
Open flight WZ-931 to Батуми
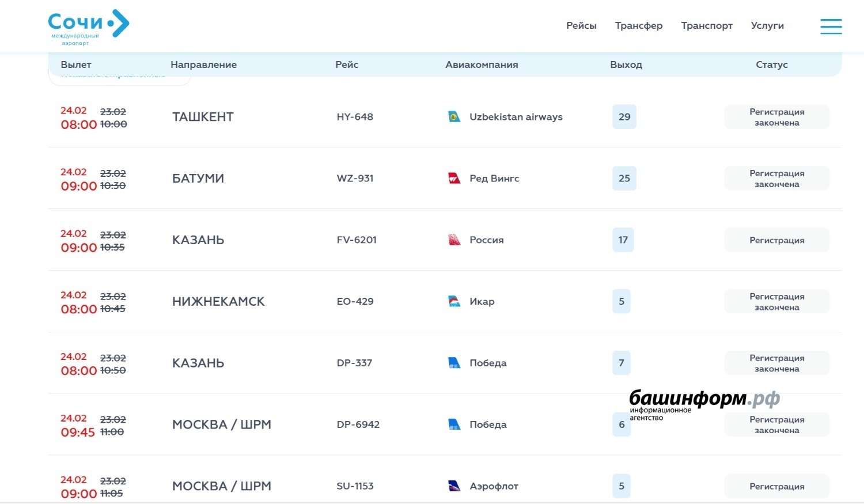tap(355, 179)
